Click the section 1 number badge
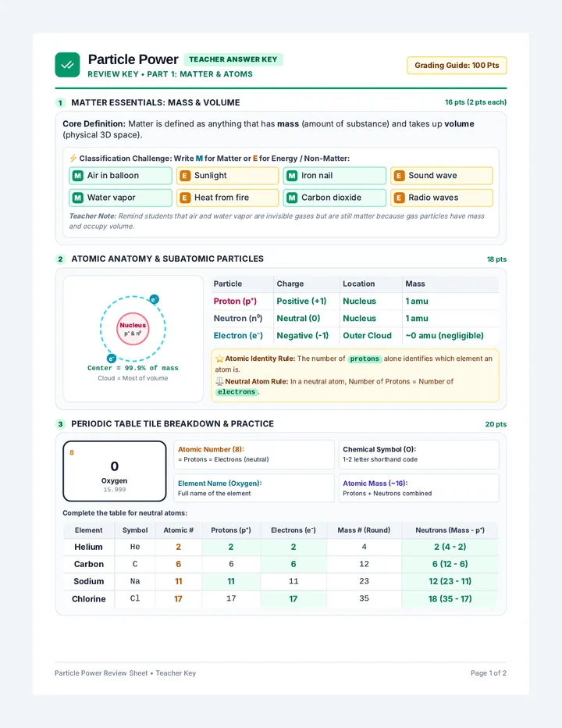This screenshot has height=728, width=562. pos(60,102)
